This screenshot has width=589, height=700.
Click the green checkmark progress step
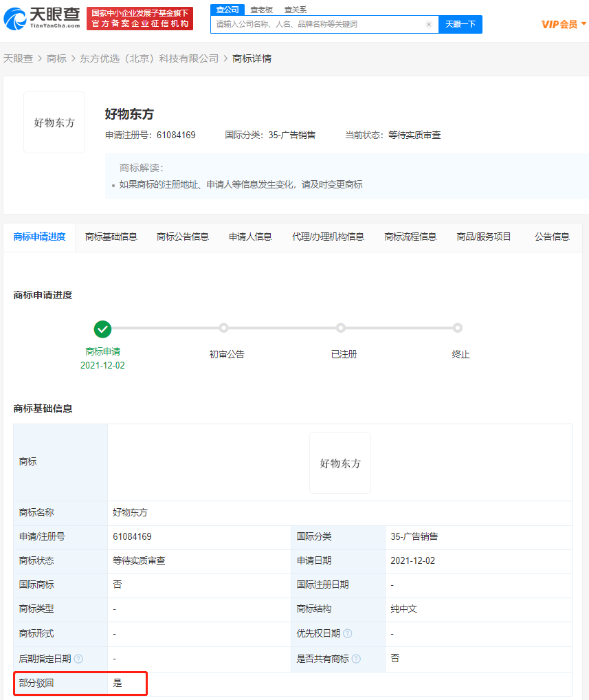[x=103, y=329]
